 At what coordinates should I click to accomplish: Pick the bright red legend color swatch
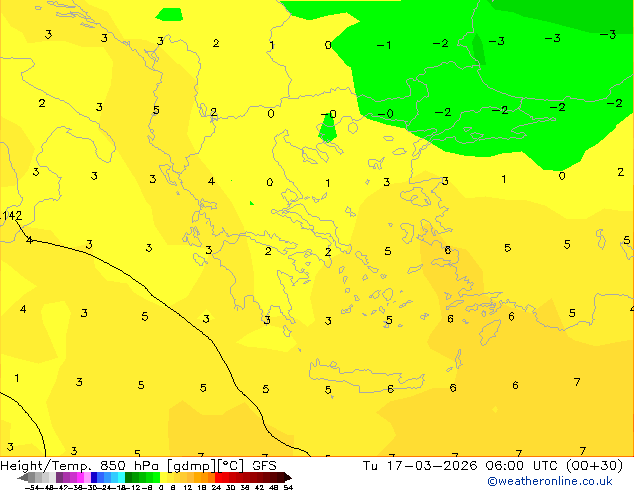click(218, 477)
